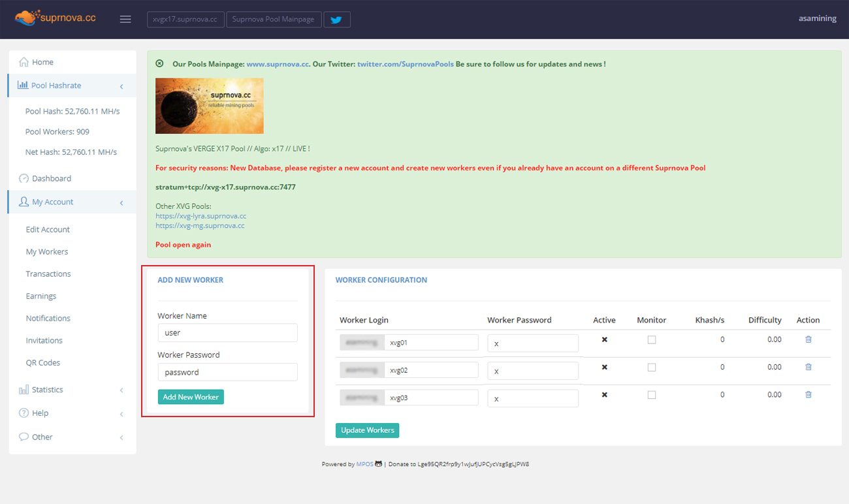
Task: Expand the Statistics menu chevron
Action: (x=121, y=390)
